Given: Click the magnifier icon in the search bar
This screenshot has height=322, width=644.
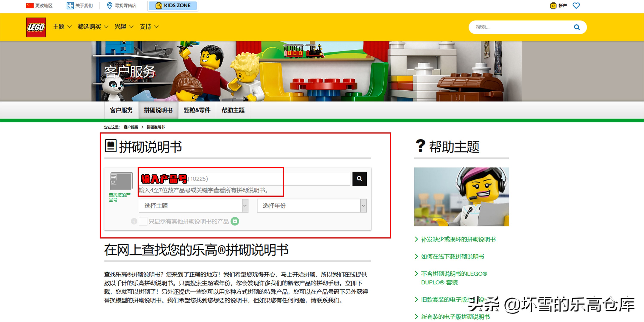Looking at the screenshot, I should 577,27.
